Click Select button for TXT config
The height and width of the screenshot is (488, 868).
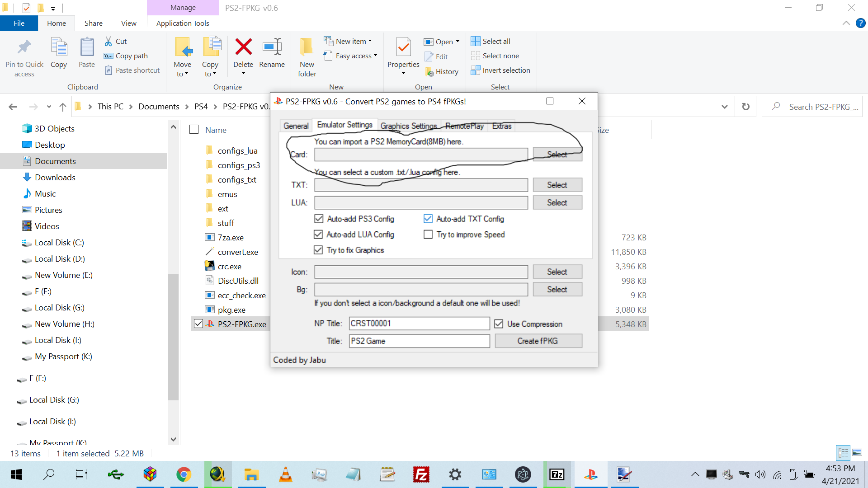click(557, 185)
